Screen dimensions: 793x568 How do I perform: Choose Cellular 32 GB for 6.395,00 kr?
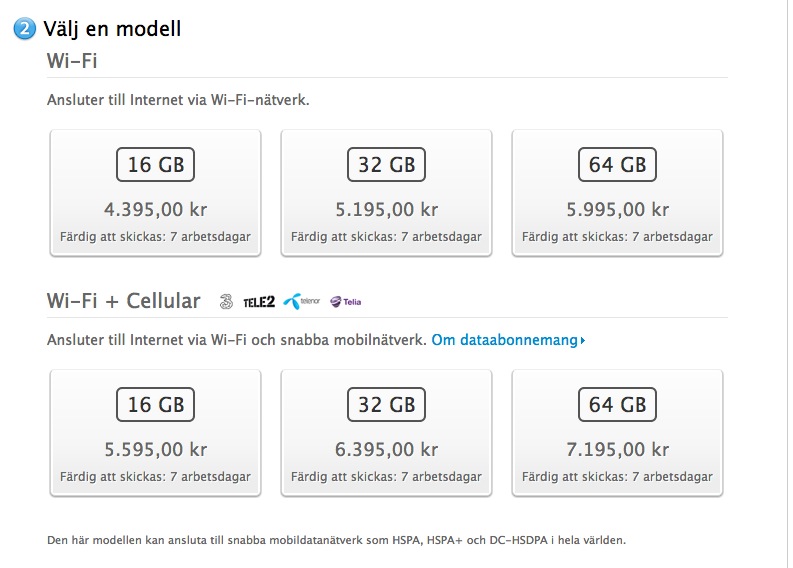(386, 433)
